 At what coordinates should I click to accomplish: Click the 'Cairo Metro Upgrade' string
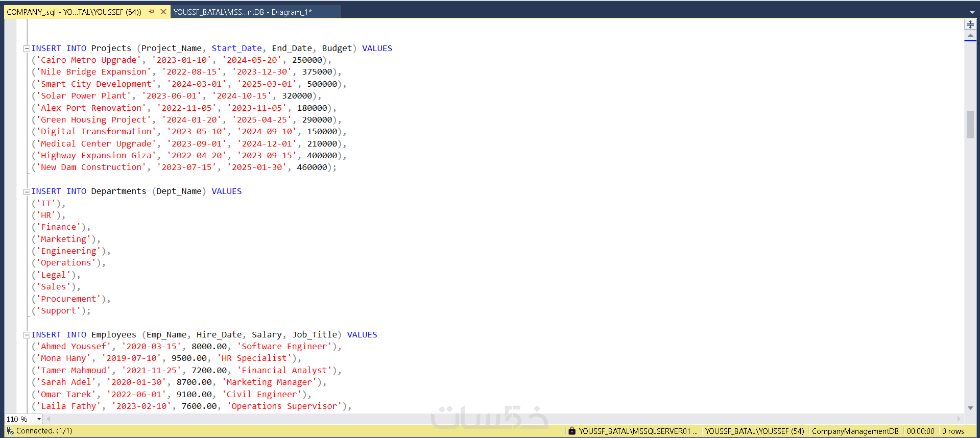(x=88, y=60)
